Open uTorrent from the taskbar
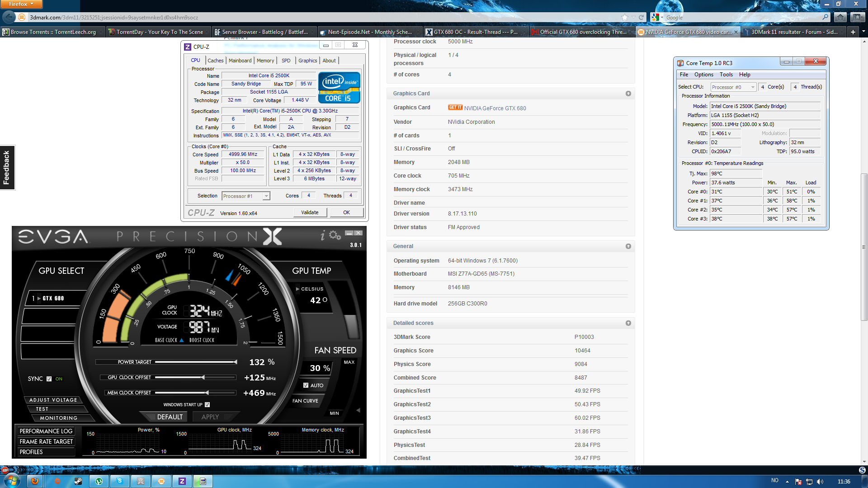868x488 pixels. pos(99,481)
